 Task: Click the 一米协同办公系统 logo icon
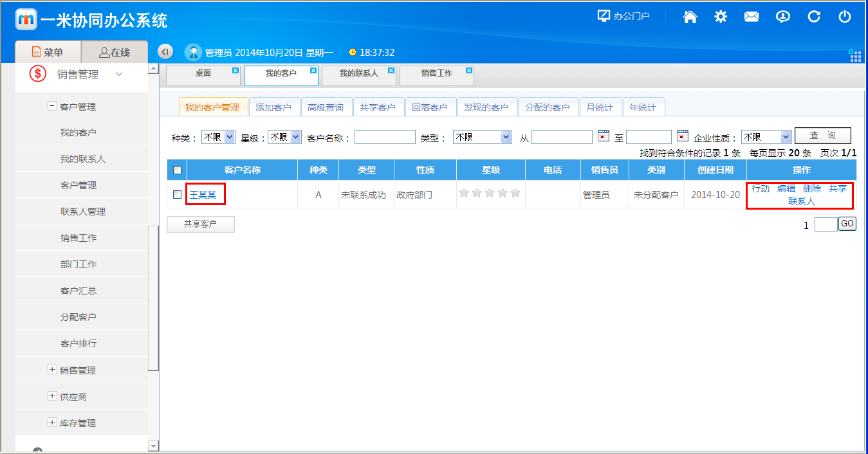(x=26, y=20)
